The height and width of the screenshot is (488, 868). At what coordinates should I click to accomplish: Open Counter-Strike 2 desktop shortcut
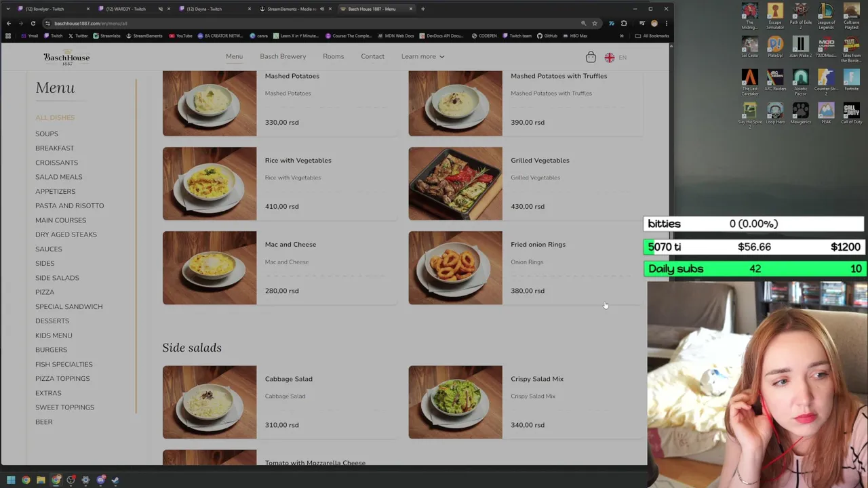(826, 82)
